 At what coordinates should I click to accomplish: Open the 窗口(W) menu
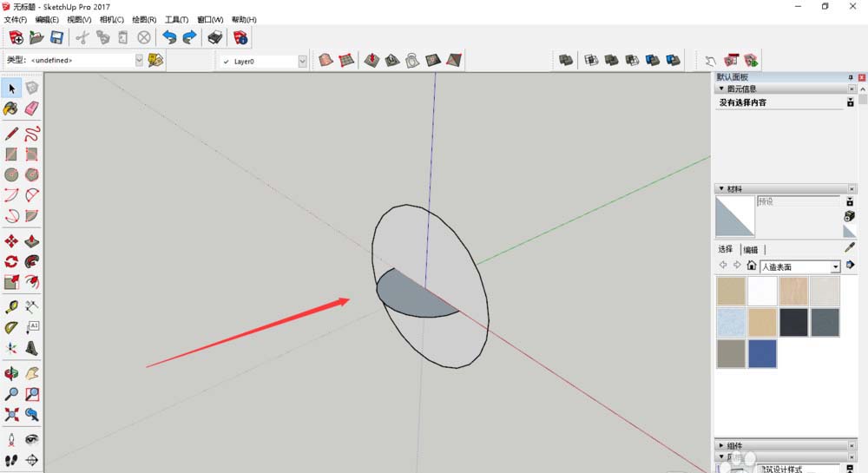tap(210, 19)
